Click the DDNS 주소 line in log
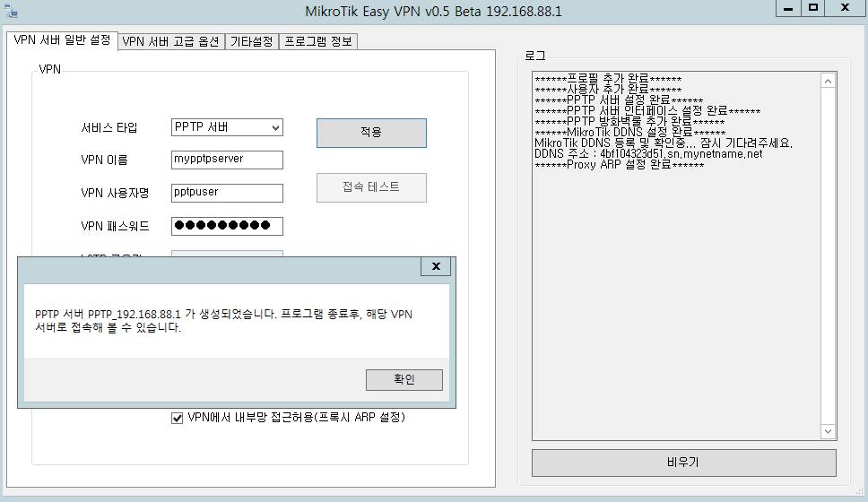The height and width of the screenshot is (502, 868). (x=648, y=154)
